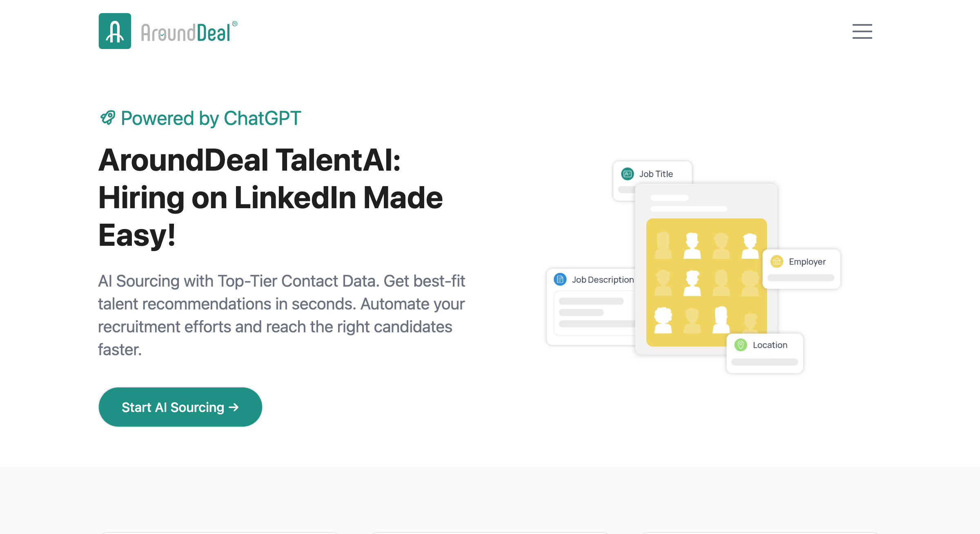This screenshot has height=534, width=980.
Task: Open the hamburger navigation menu
Action: point(862,31)
